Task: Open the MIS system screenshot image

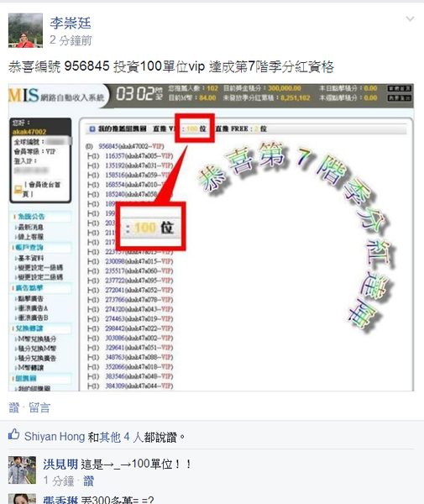Action: (211, 238)
